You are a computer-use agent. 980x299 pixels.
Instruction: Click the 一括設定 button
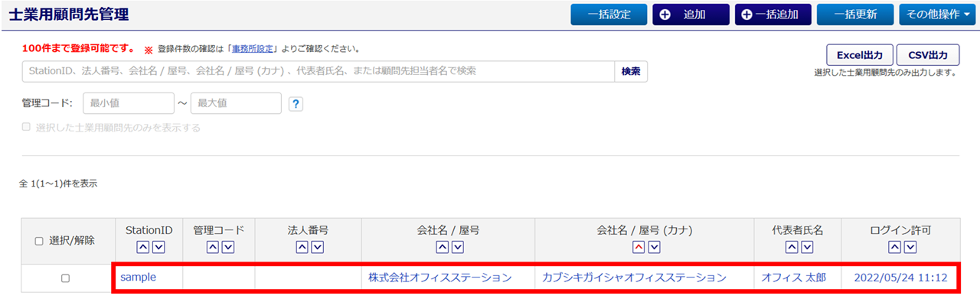pos(609,15)
